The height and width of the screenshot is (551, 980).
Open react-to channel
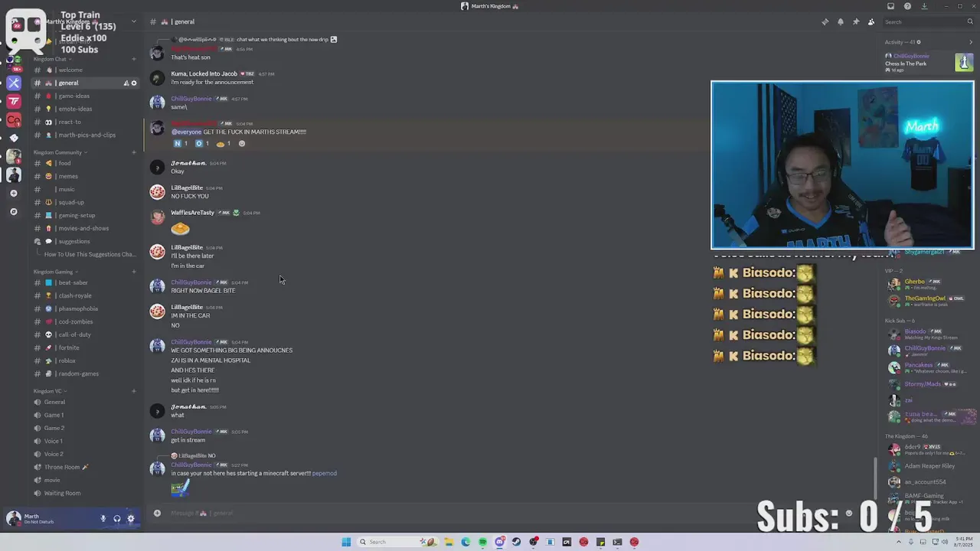[x=86, y=122]
